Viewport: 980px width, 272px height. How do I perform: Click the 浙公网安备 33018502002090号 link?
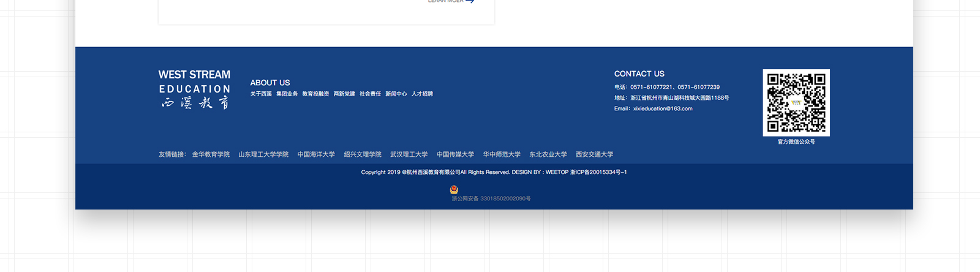tap(491, 198)
